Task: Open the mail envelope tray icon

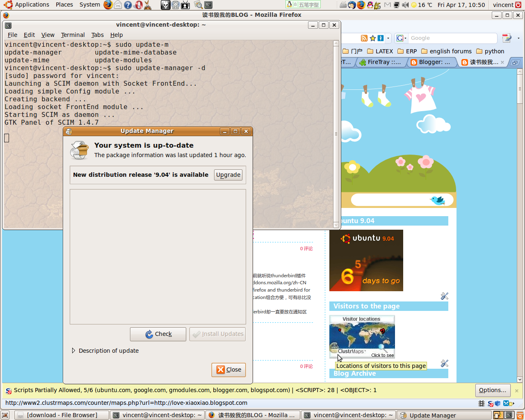Action: [x=388, y=5]
